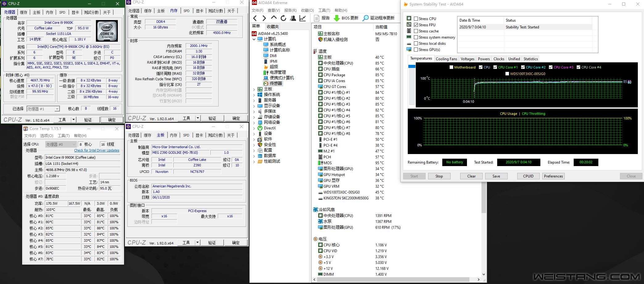Enable Stress GPU(s) checkbox
Image resolution: width=644 pixels, height=284 pixels.
[x=416, y=49]
